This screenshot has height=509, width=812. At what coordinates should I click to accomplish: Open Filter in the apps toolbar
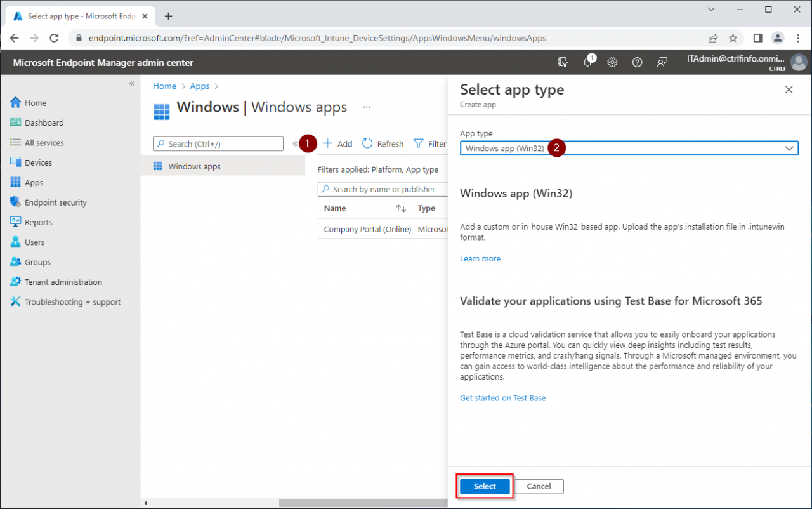click(429, 144)
